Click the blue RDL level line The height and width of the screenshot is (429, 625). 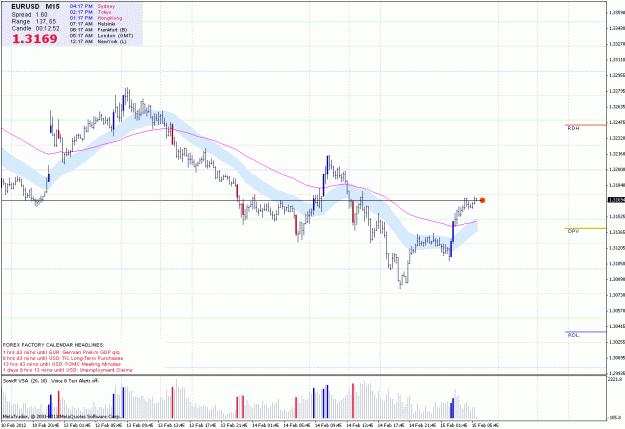(x=586, y=332)
